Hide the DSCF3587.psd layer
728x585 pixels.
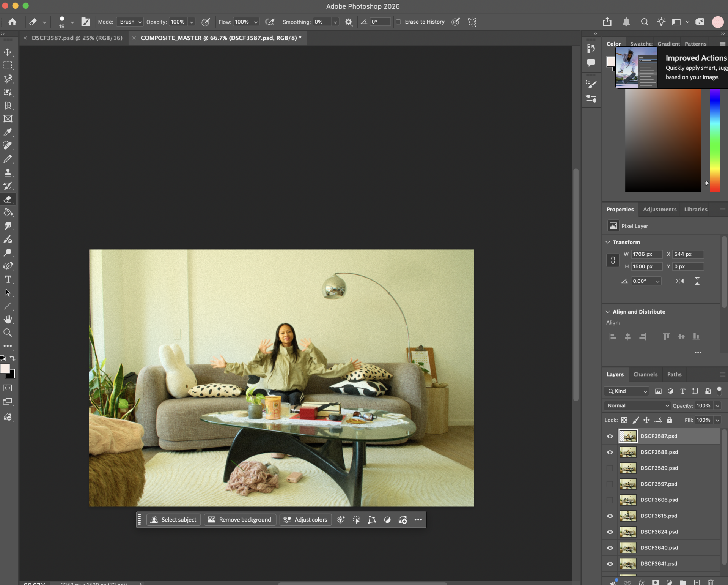(610, 436)
